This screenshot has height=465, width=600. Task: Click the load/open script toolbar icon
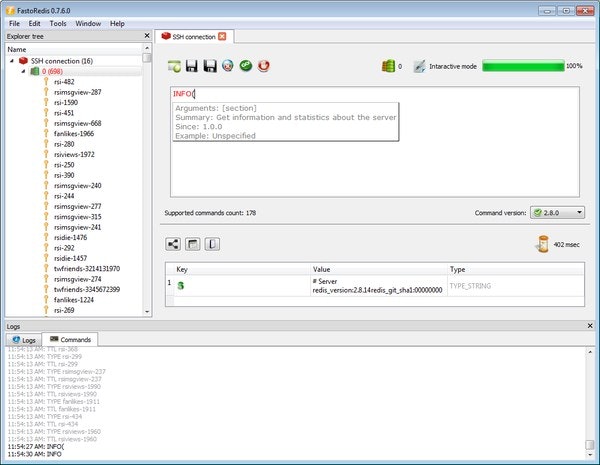point(174,66)
